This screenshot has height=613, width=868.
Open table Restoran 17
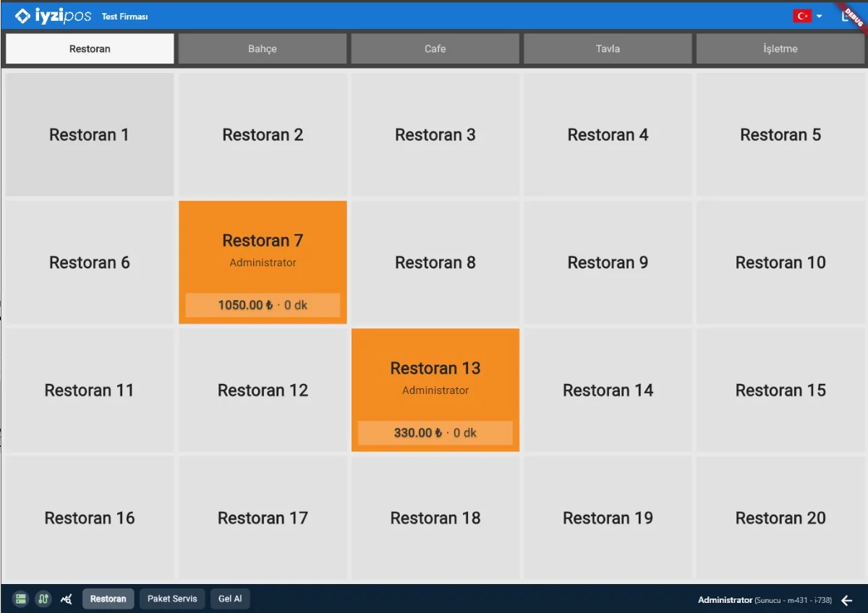click(263, 518)
